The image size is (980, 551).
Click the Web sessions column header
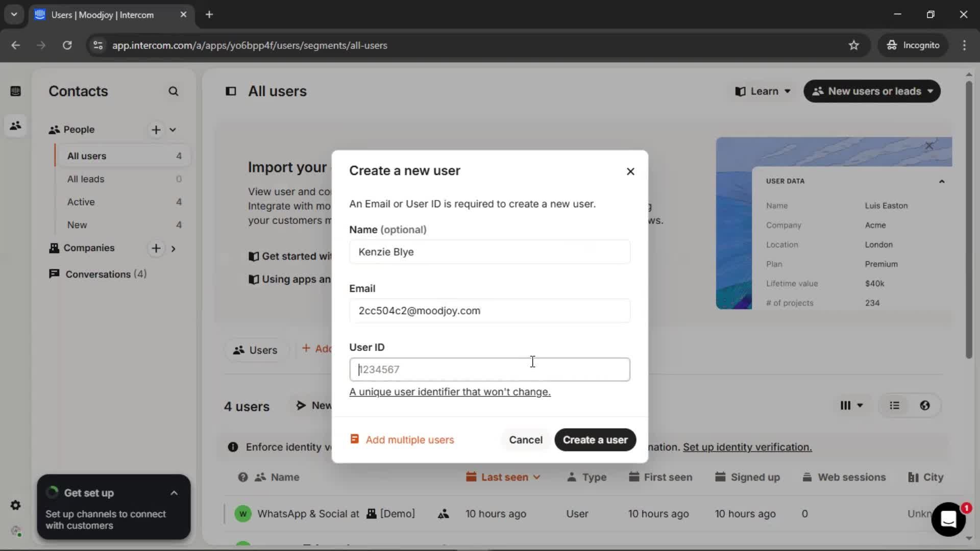(x=844, y=477)
